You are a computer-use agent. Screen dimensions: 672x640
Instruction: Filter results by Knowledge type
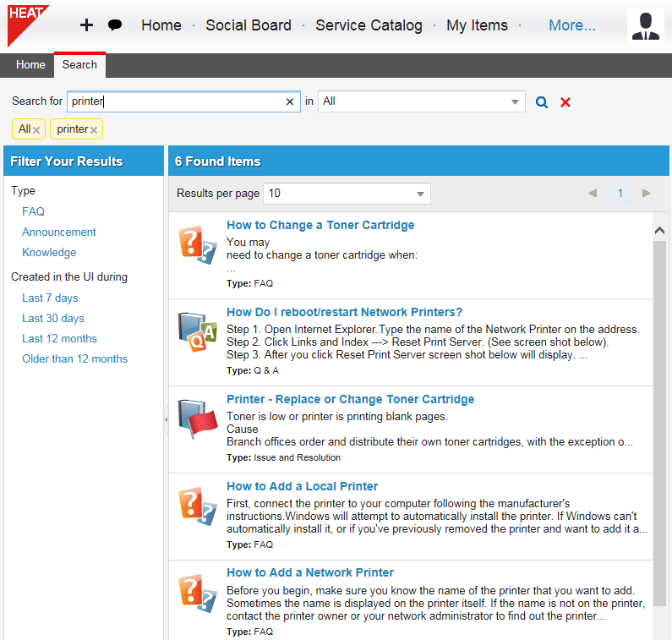point(49,252)
